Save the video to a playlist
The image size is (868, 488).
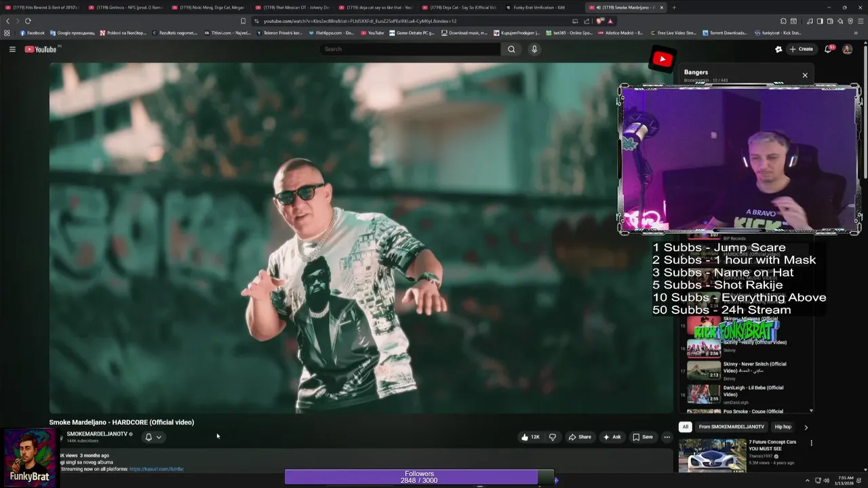click(643, 437)
